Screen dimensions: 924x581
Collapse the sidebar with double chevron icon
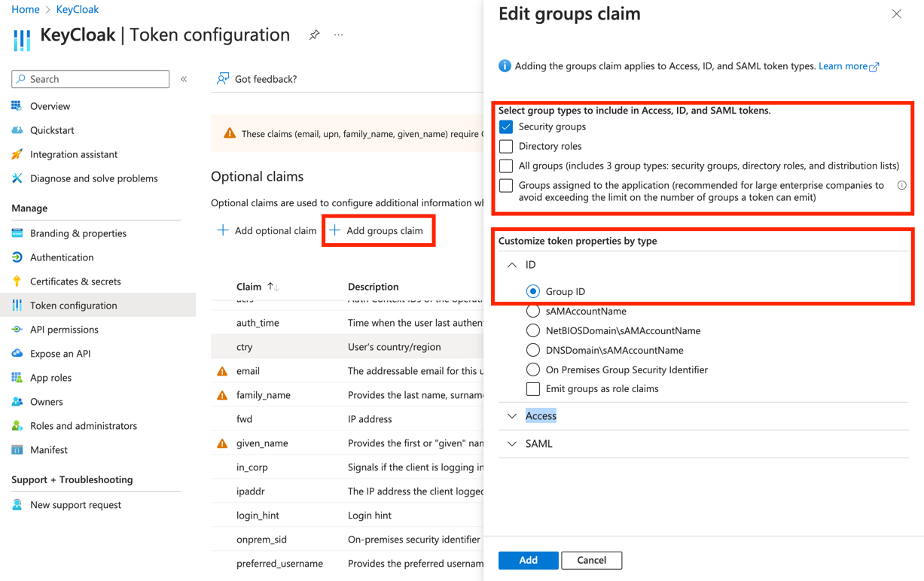[184, 79]
